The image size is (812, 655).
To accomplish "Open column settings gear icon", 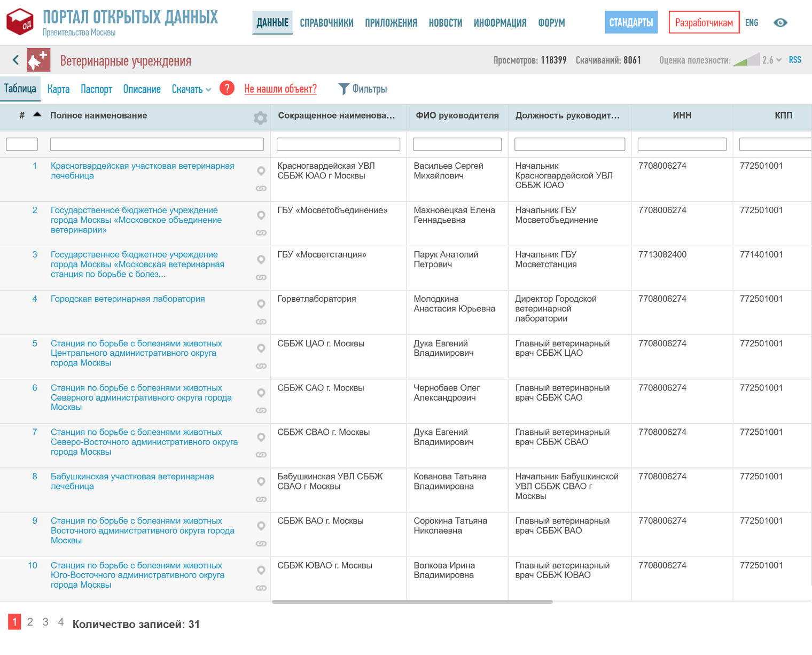I will click(260, 118).
